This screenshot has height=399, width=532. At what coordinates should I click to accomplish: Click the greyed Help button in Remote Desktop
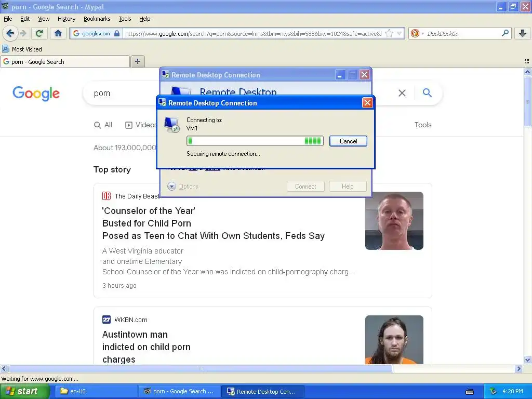348,187
